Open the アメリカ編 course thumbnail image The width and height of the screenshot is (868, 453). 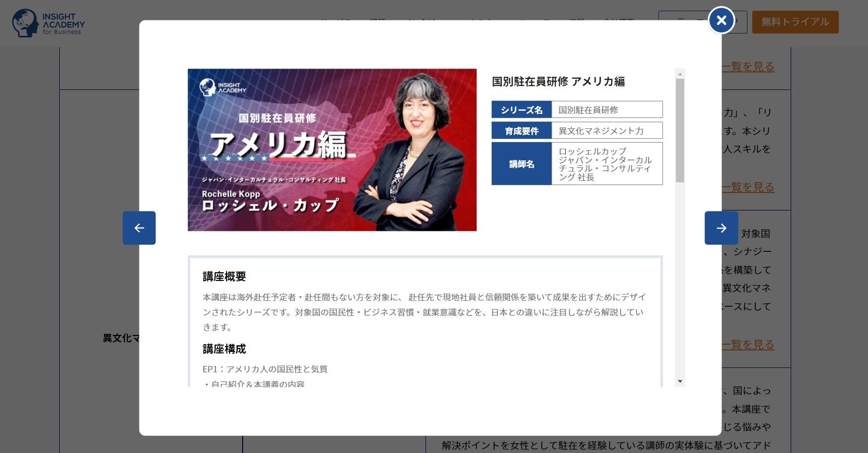click(x=332, y=150)
